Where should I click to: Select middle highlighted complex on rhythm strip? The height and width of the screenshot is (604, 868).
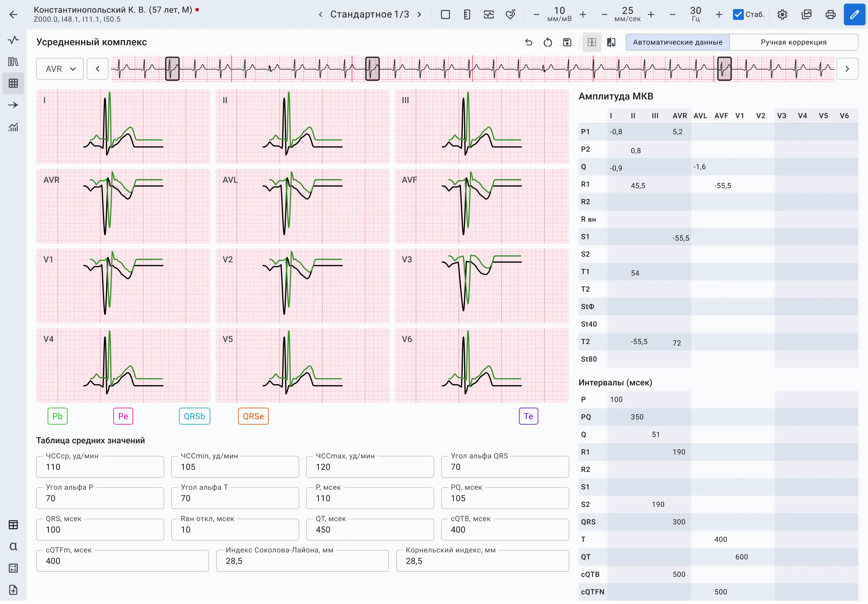(373, 68)
